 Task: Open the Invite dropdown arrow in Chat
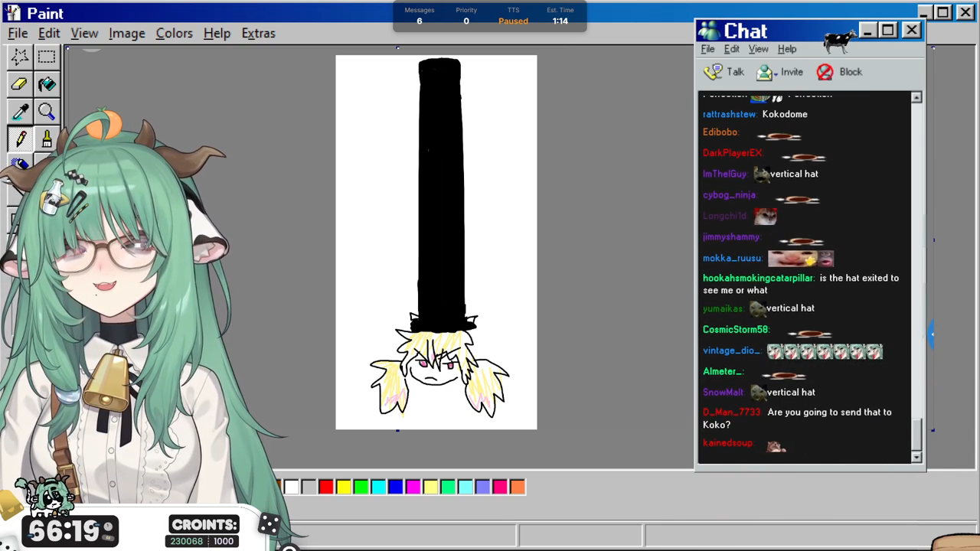click(776, 74)
